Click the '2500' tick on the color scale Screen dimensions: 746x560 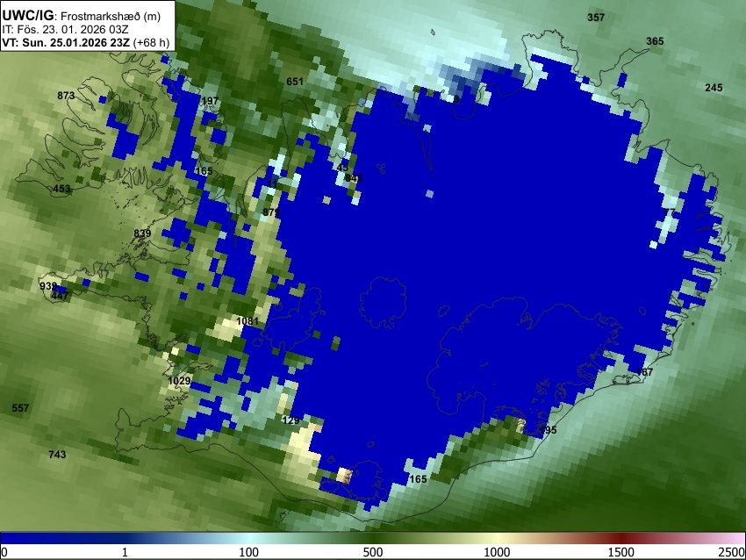[x=732, y=552]
